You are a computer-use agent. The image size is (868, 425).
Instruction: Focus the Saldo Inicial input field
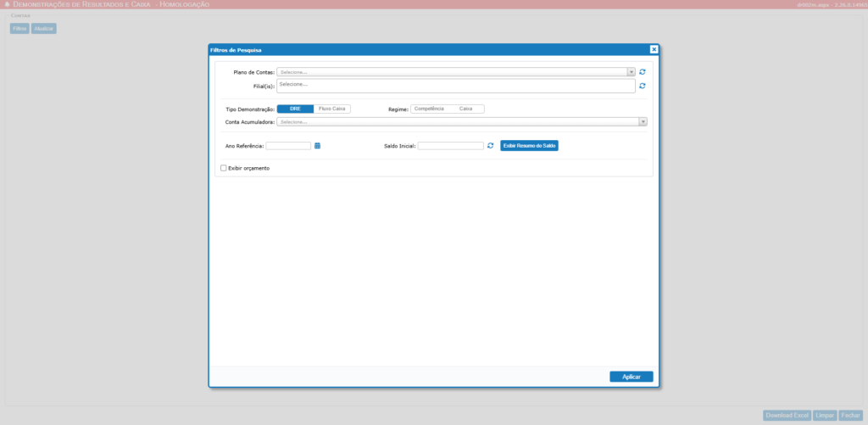451,146
